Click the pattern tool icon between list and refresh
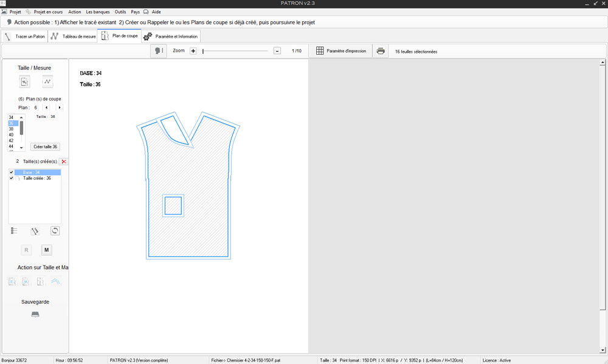Screen dimensions: 608x364 [35, 231]
